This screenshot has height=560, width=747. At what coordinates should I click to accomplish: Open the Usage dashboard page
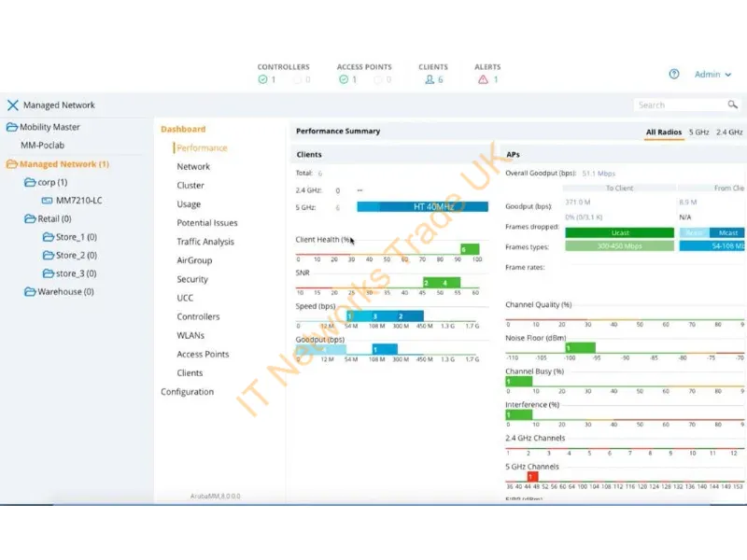189,204
